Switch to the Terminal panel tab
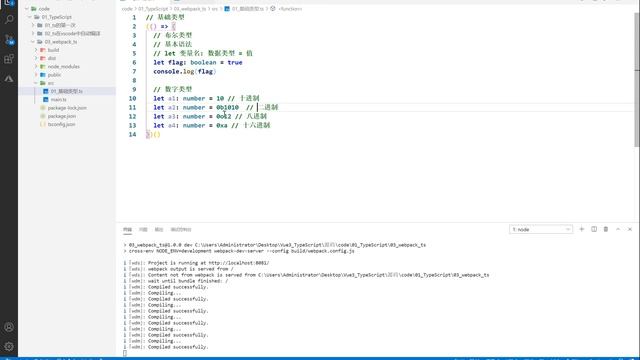This screenshot has height=360, width=640. pos(127,229)
